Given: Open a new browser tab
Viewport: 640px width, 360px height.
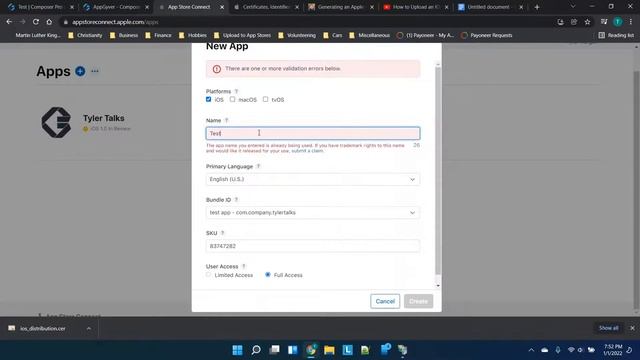Looking at the screenshot, I should (x=537, y=7).
